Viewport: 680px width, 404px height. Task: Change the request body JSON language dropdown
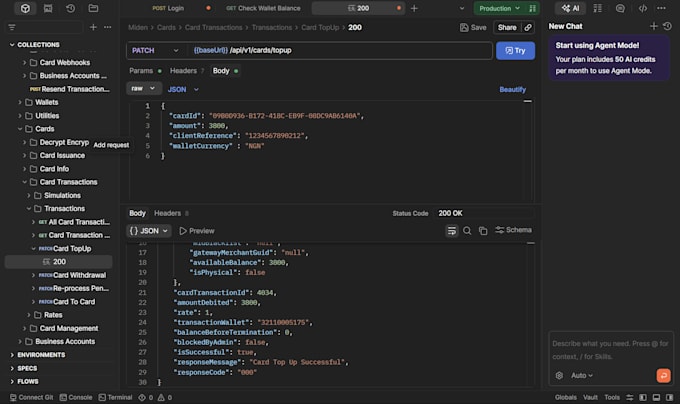pos(183,89)
